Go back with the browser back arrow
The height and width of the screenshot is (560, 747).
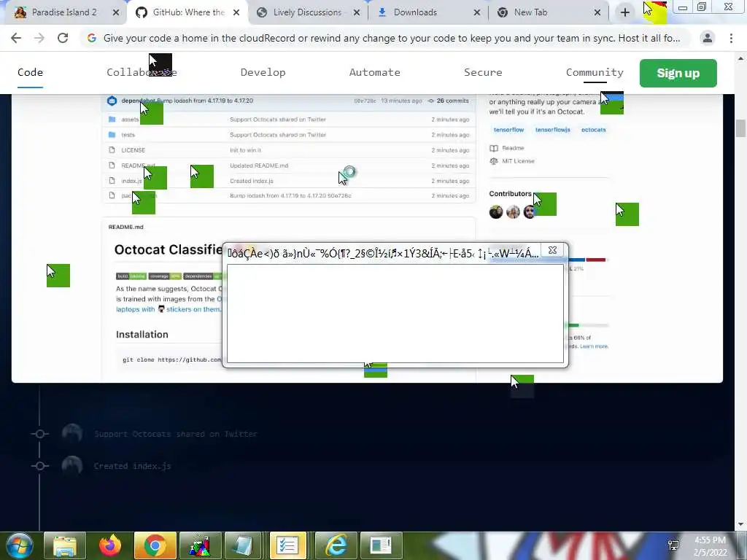[16, 38]
